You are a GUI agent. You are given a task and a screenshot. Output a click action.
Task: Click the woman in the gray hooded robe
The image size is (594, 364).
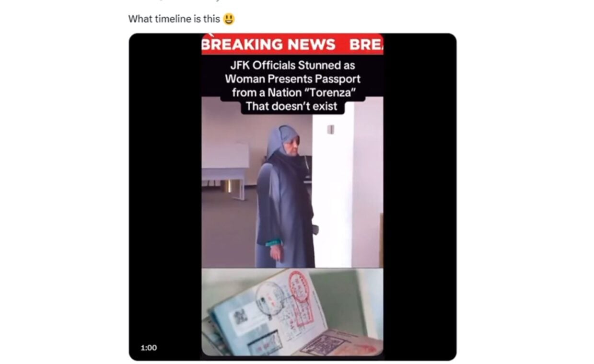coord(286,196)
